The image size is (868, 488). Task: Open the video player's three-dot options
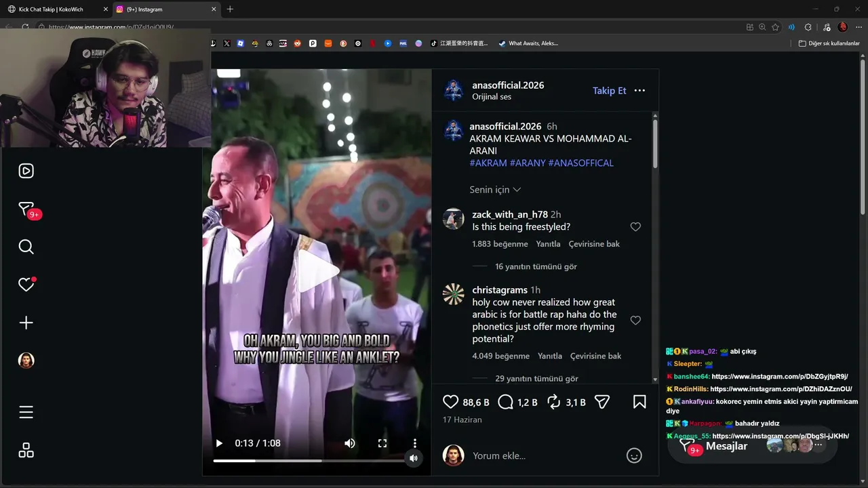(x=415, y=443)
